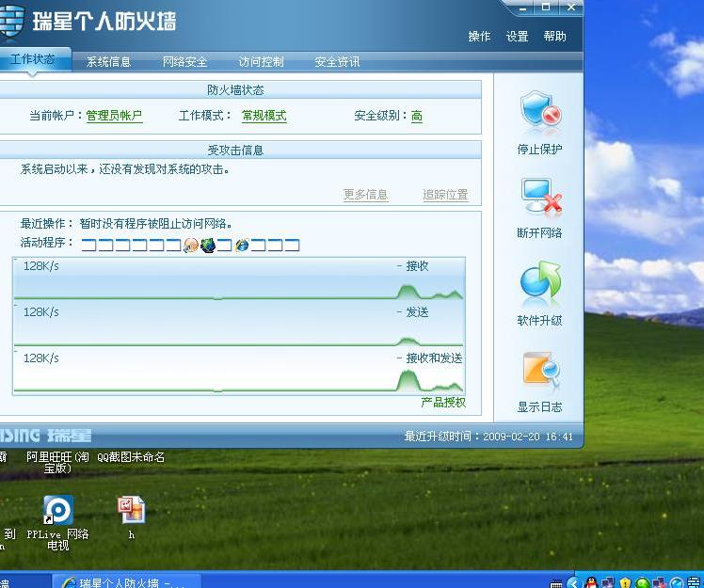The height and width of the screenshot is (588, 704).
Task: Select the person-avatar icon in active programs row
Action: 191,245
